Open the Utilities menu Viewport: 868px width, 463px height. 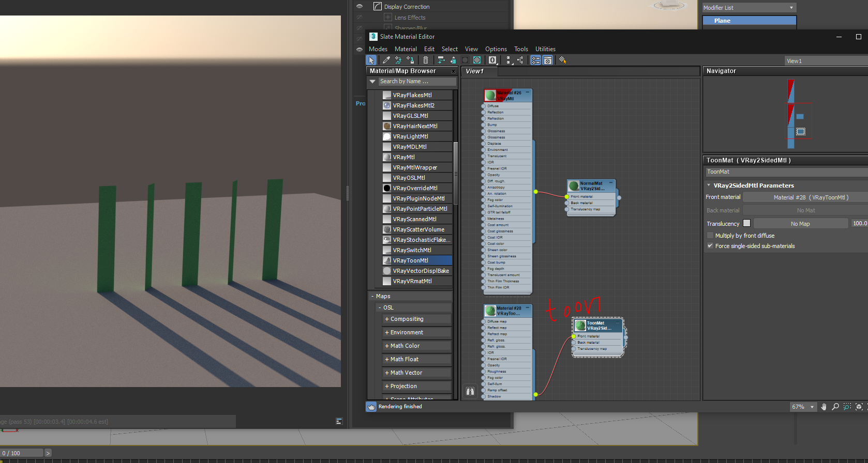(x=545, y=49)
